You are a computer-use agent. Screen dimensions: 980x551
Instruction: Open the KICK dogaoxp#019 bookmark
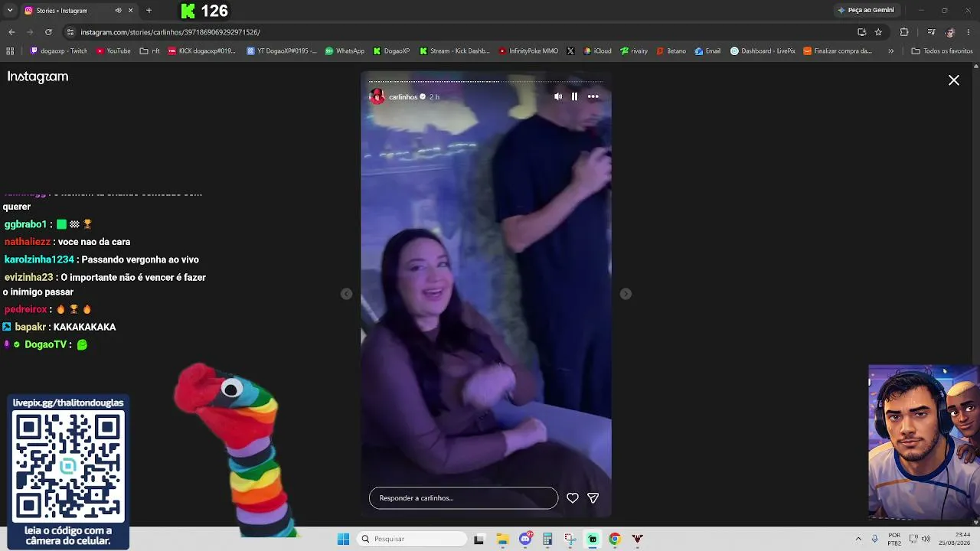(202, 51)
